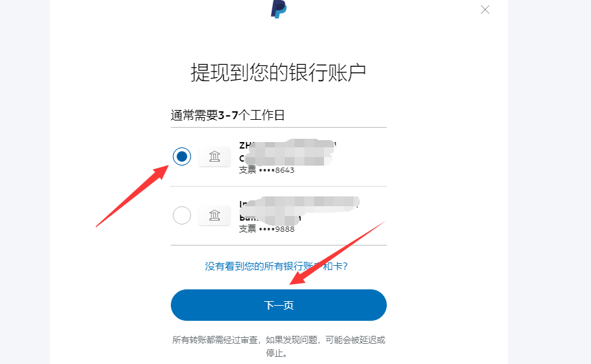Click the bank icon beside account 8643

[215, 156]
